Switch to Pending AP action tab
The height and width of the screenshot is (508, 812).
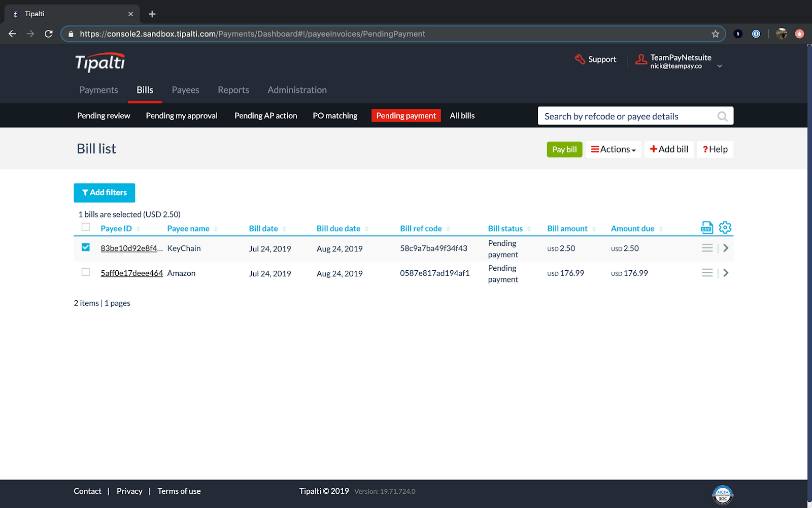tap(265, 116)
